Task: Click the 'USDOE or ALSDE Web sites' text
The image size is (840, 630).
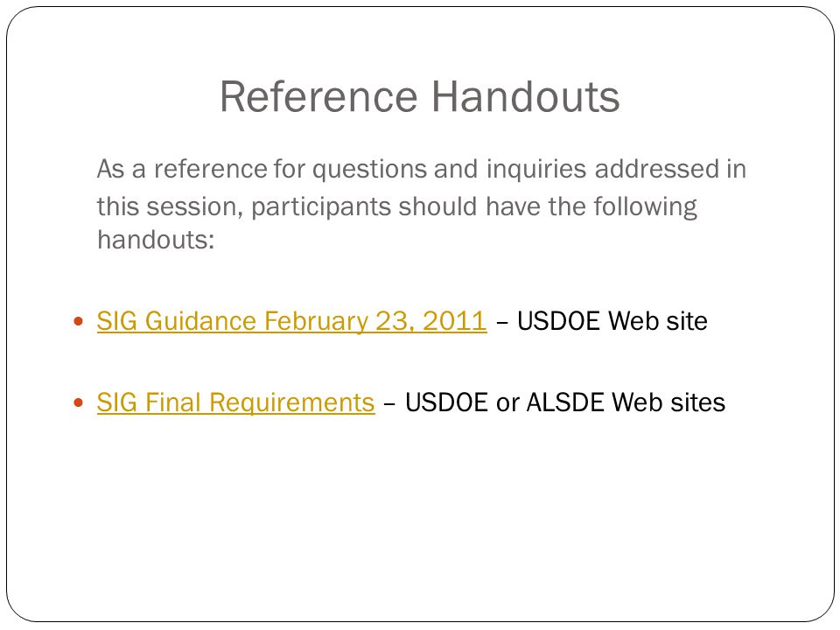Action: 565,402
